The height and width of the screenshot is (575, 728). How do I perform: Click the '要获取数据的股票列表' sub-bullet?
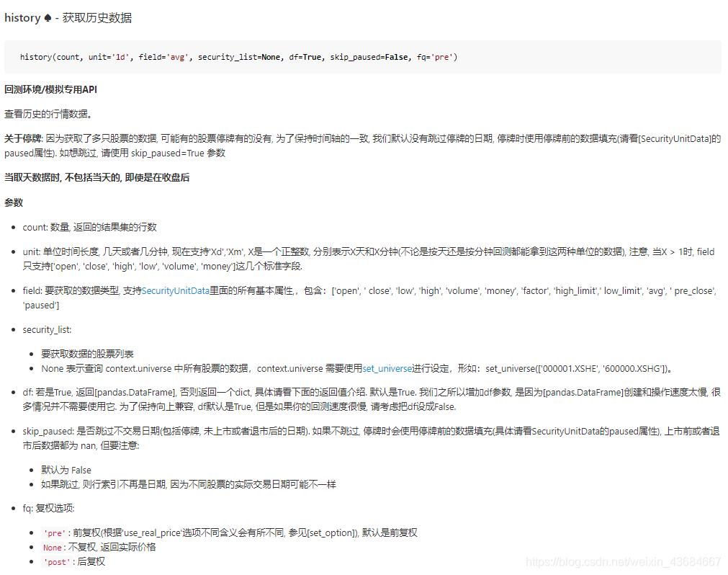tap(87, 354)
